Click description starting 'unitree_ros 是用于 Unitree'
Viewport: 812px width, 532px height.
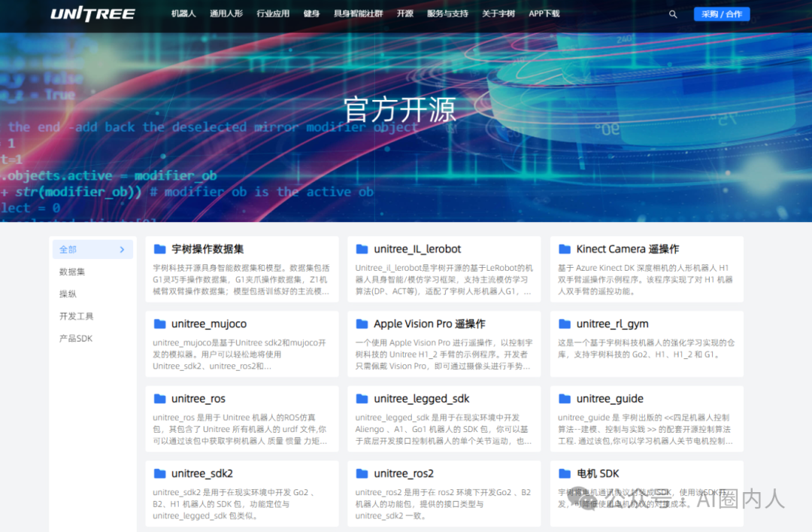click(241, 429)
